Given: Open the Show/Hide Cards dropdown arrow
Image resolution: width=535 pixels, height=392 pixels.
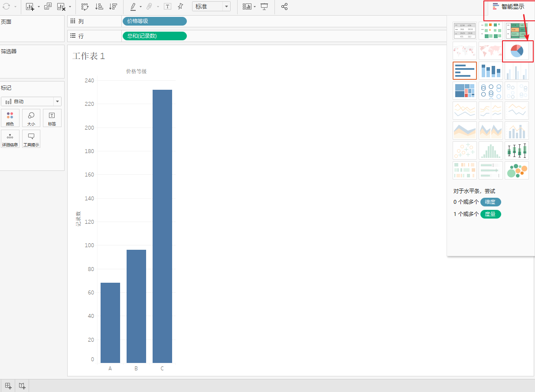Looking at the screenshot, I should coord(254,7).
